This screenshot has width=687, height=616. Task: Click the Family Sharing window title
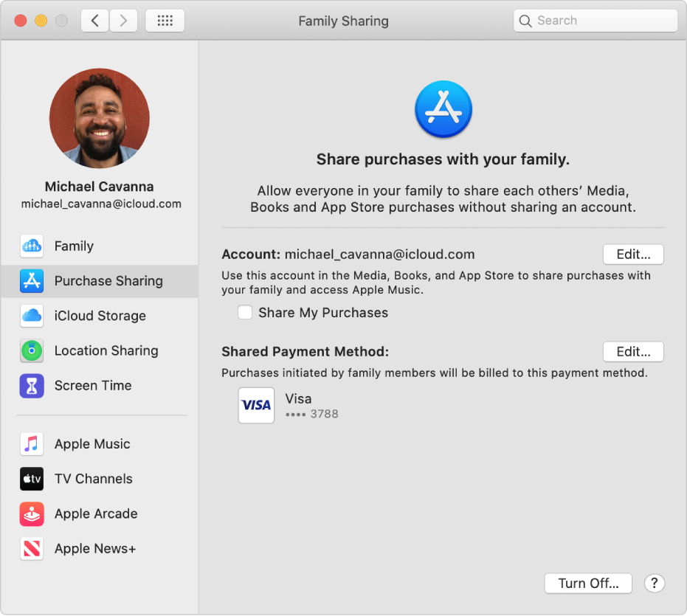pyautogui.click(x=344, y=21)
